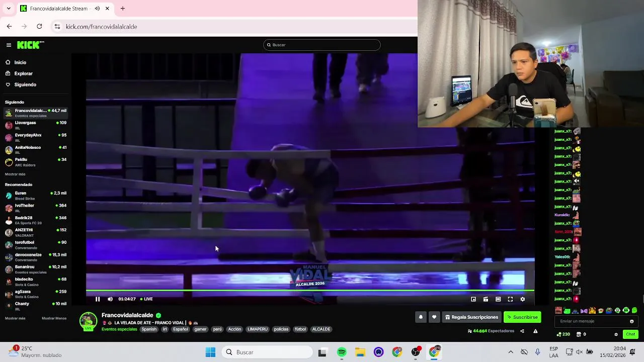This screenshot has width=644, height=362.
Task: Open ANZETHI Valorant channel
Action: tap(35, 232)
